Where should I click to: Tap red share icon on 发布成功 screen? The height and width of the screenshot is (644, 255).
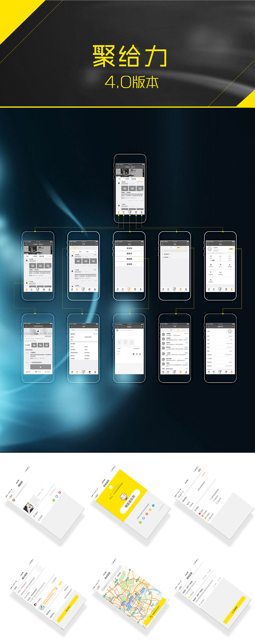[147, 514]
